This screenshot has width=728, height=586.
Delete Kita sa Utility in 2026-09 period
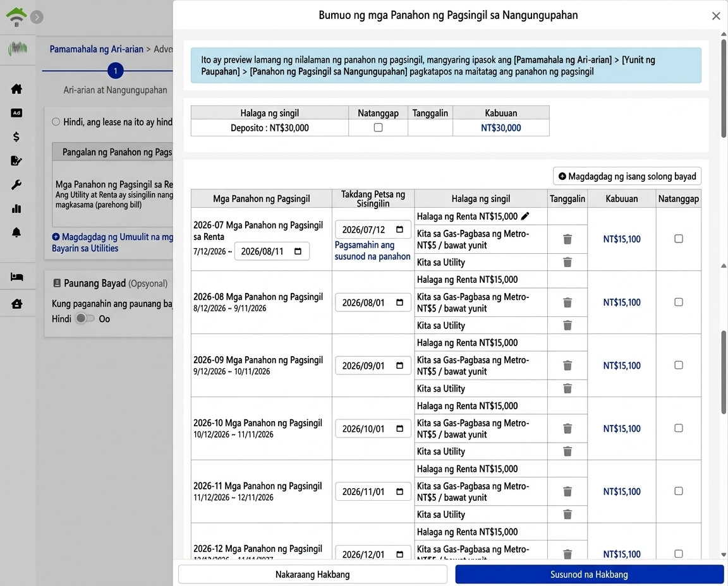(x=567, y=388)
